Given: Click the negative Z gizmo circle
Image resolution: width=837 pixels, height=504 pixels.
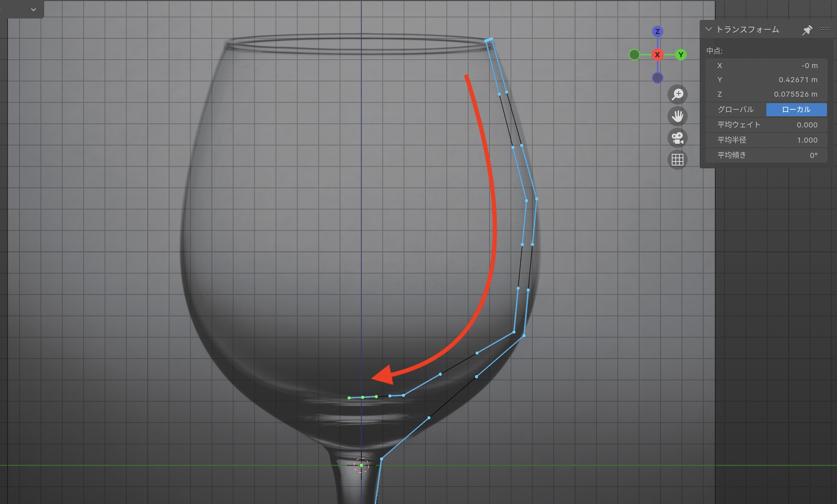Looking at the screenshot, I should 657,78.
